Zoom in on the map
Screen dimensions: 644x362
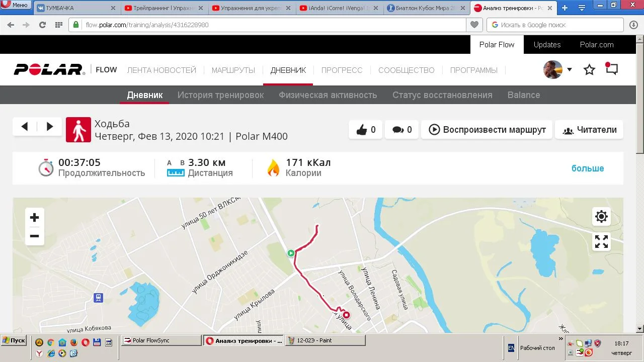[x=34, y=218]
